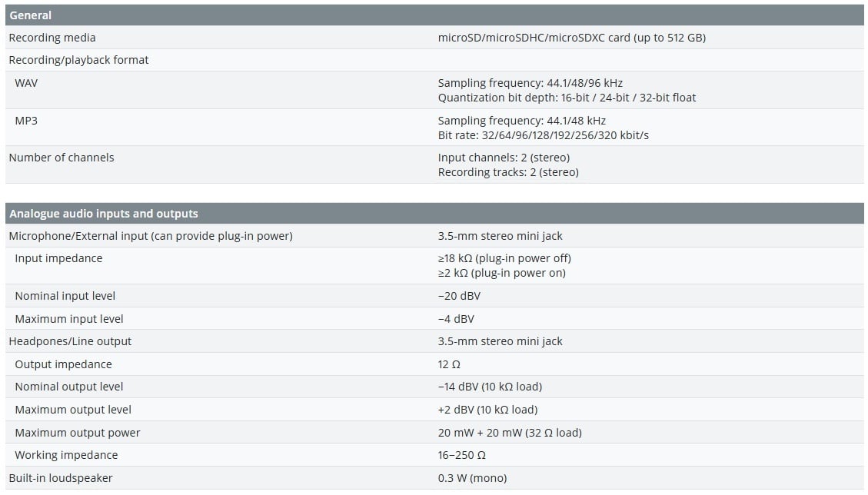Click the Headpones/Line output row label
This screenshot has height=495, width=868.
pos(70,341)
